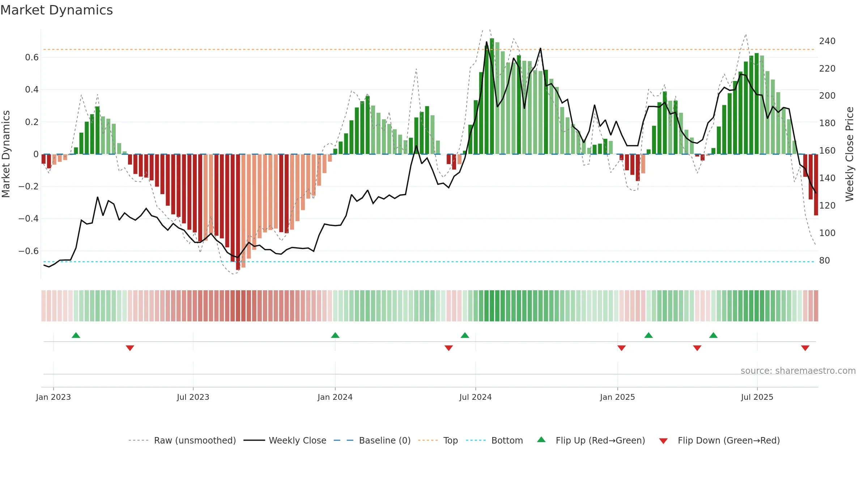This screenshot has height=488, width=868.
Task: Click the Weekly Close Price axis title
Action: pyautogui.click(x=850, y=154)
